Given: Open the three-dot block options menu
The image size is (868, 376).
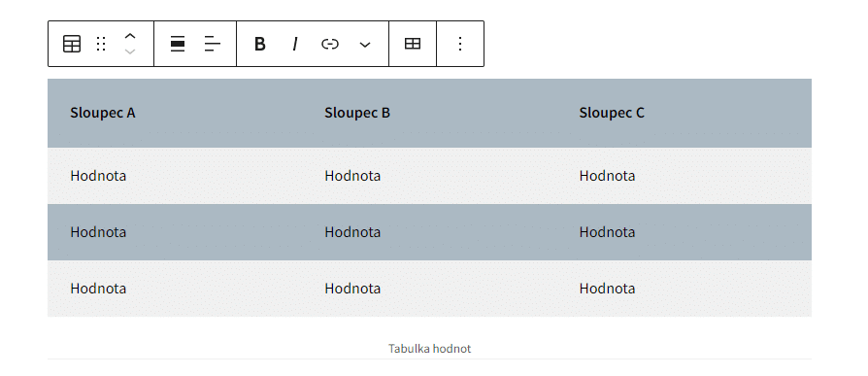Looking at the screenshot, I should 460,44.
